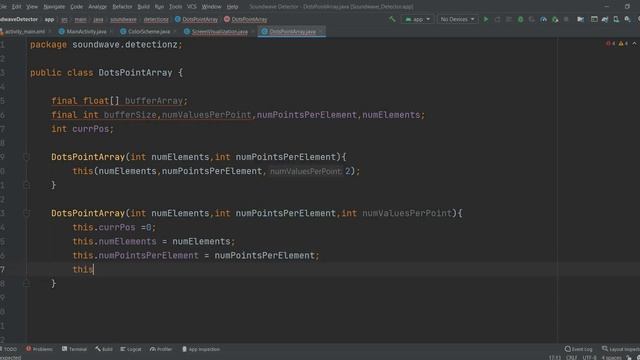
Task: Open the Layout Inspector panel
Action: pos(620,349)
